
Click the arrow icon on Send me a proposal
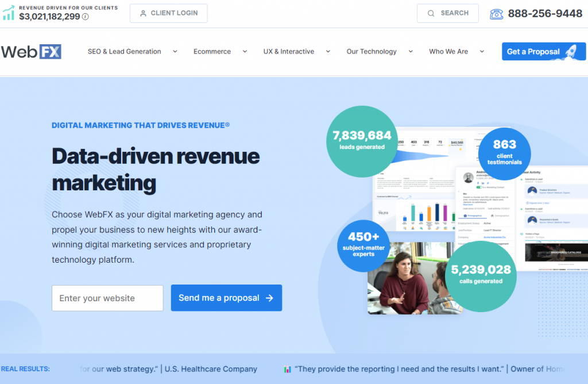click(x=269, y=298)
